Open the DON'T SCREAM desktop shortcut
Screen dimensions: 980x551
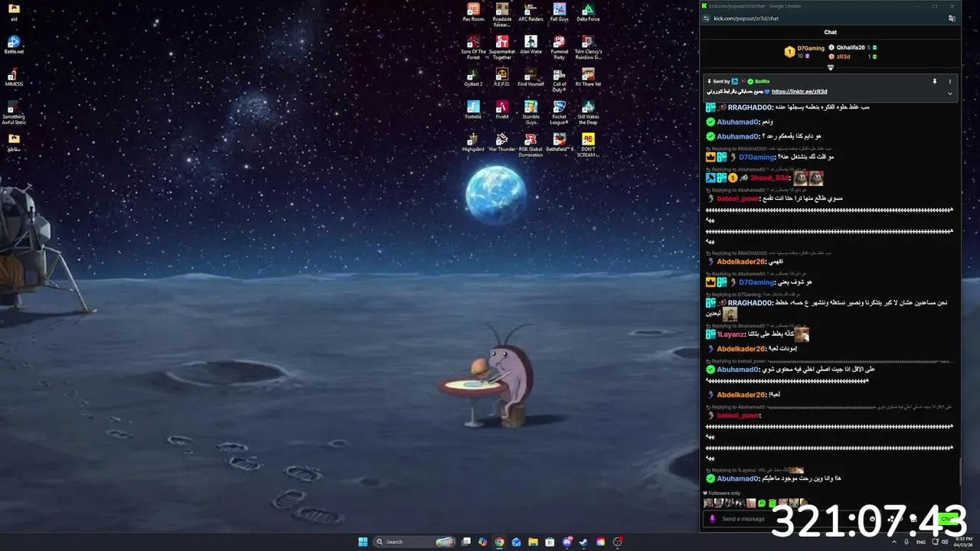[588, 145]
